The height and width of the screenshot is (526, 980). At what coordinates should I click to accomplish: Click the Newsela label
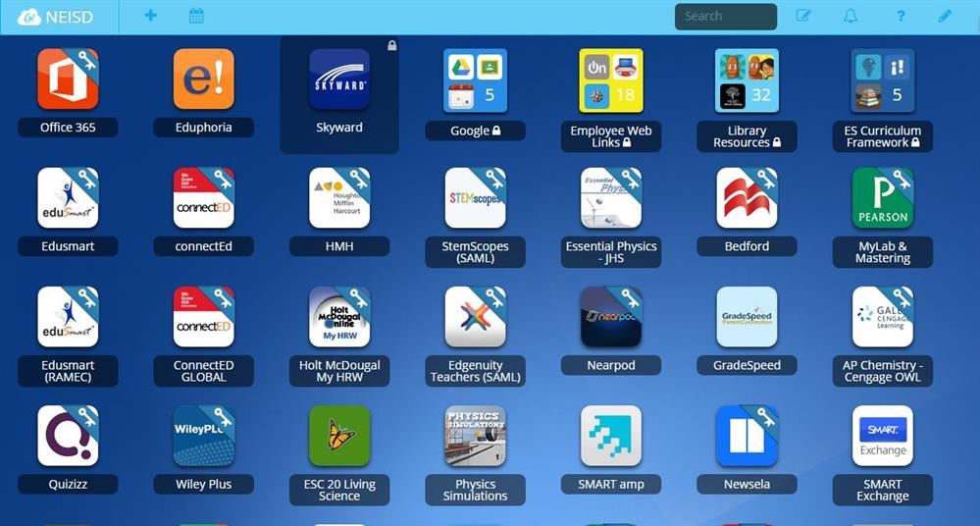tap(747, 484)
